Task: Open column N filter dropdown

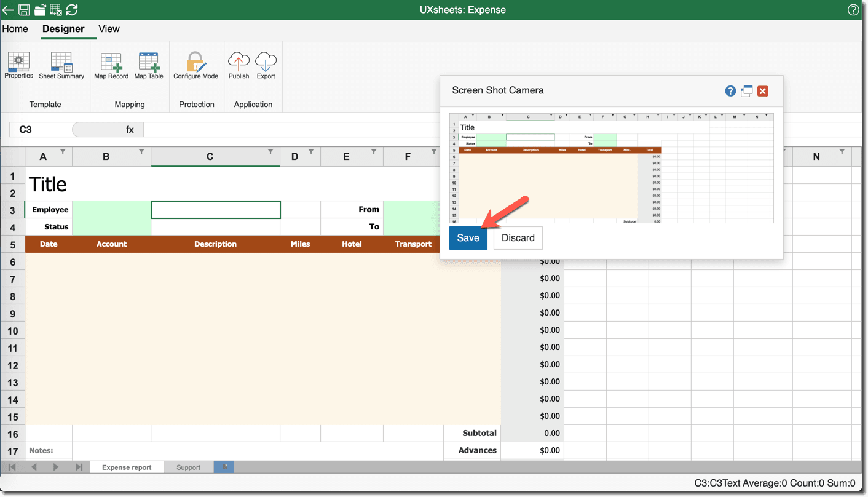Action: [x=842, y=152]
